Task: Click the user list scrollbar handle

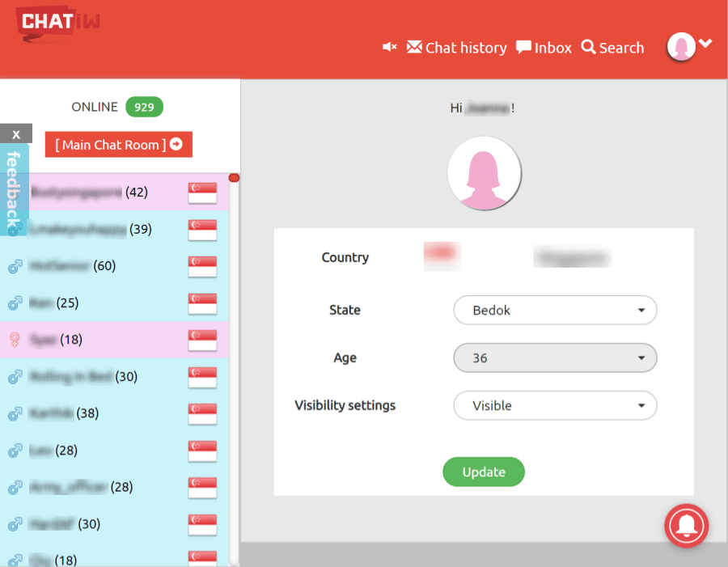Action: 234,178
